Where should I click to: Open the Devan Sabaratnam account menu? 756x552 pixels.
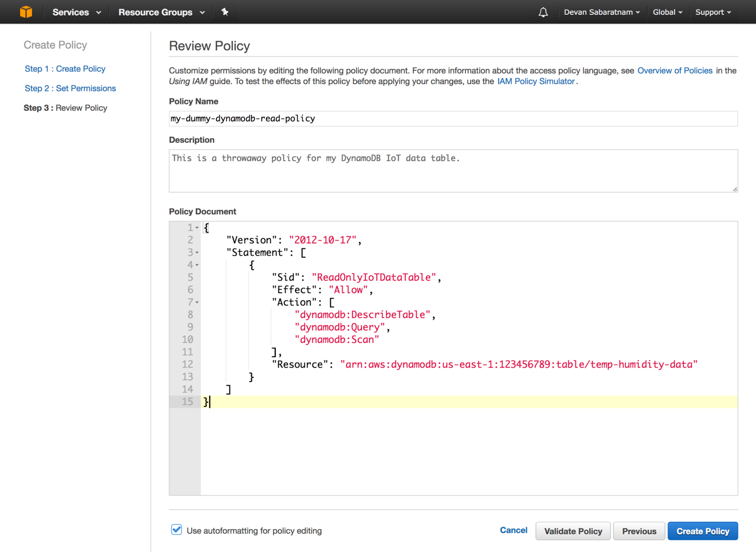601,12
